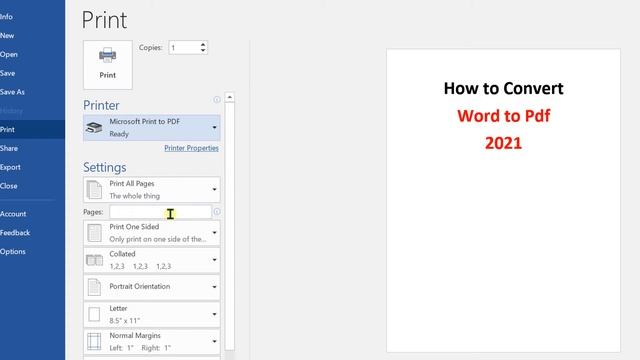Click the settings panel scrollbar track

coord(229,226)
